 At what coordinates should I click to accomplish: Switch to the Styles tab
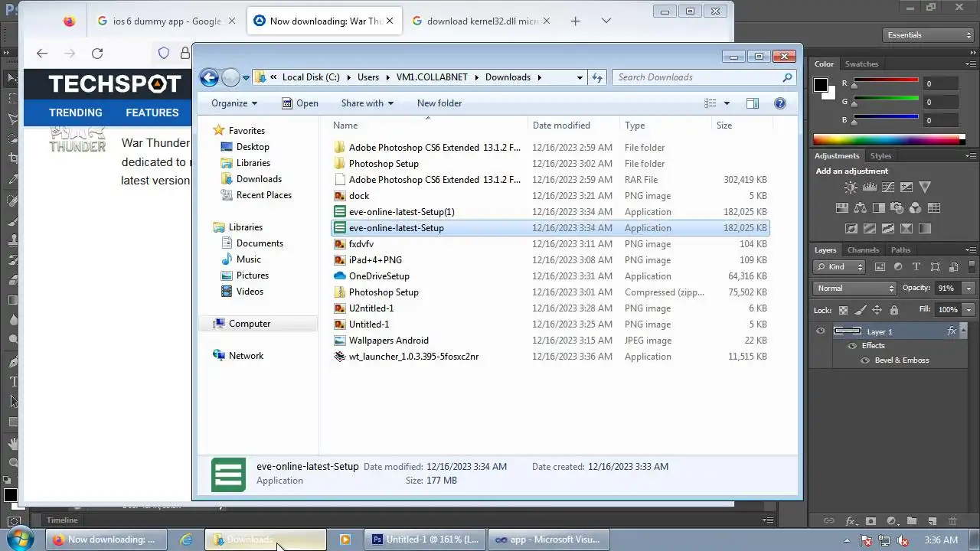click(880, 156)
